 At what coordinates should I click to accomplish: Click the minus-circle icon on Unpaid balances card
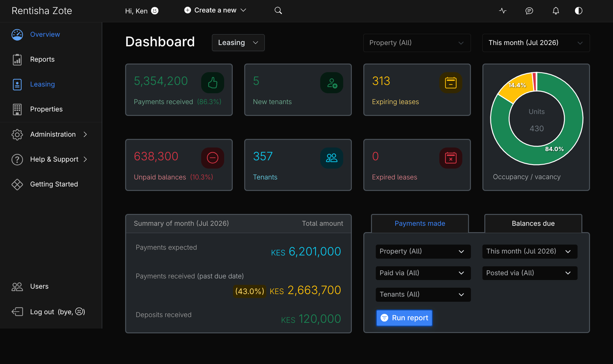tap(212, 158)
